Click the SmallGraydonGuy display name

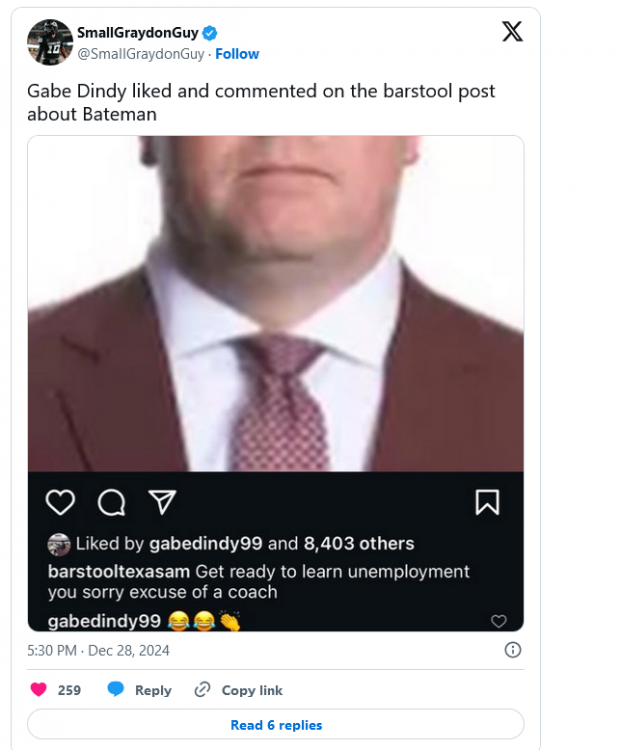pos(137,34)
